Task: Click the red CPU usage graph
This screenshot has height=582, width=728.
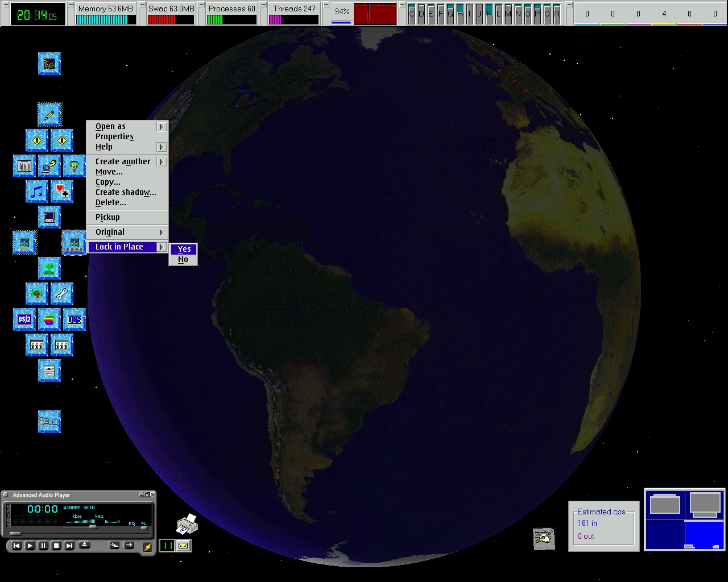Action: pos(375,14)
